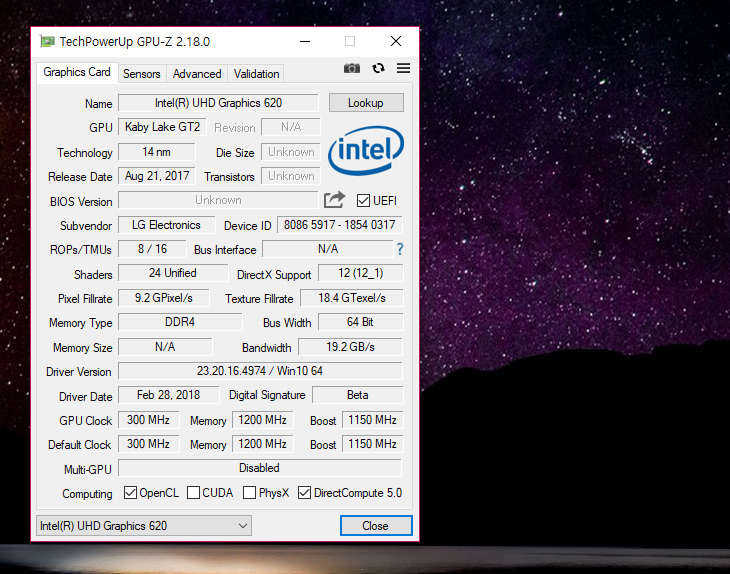Toggle the DirectCompute 5.0 checkbox

[304, 493]
